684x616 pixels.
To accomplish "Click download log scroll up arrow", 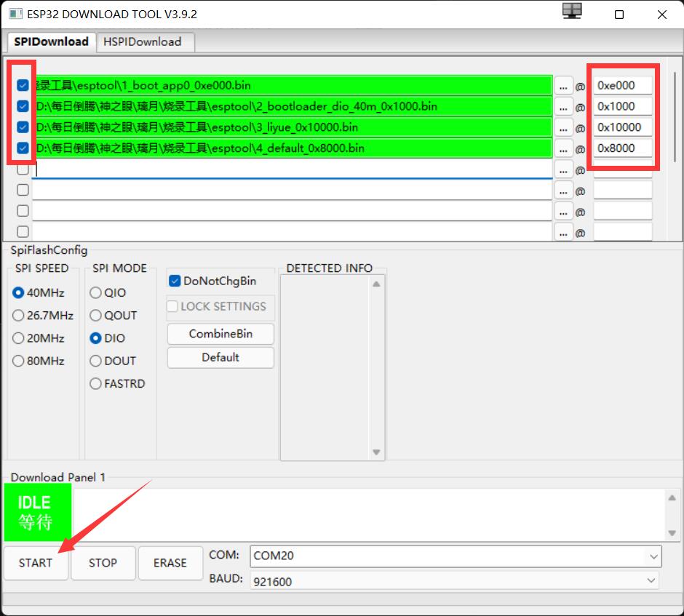I will pos(672,497).
